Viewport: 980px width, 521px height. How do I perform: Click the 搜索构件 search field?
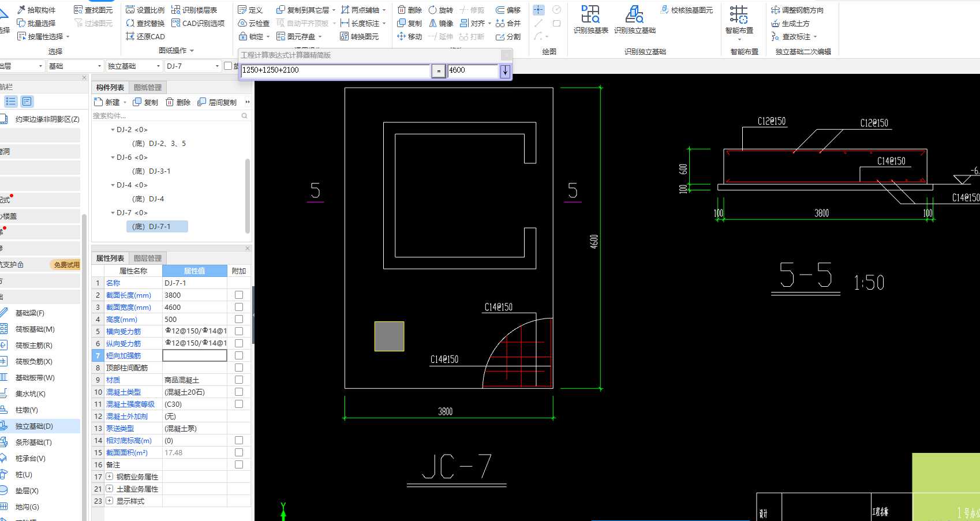point(170,116)
